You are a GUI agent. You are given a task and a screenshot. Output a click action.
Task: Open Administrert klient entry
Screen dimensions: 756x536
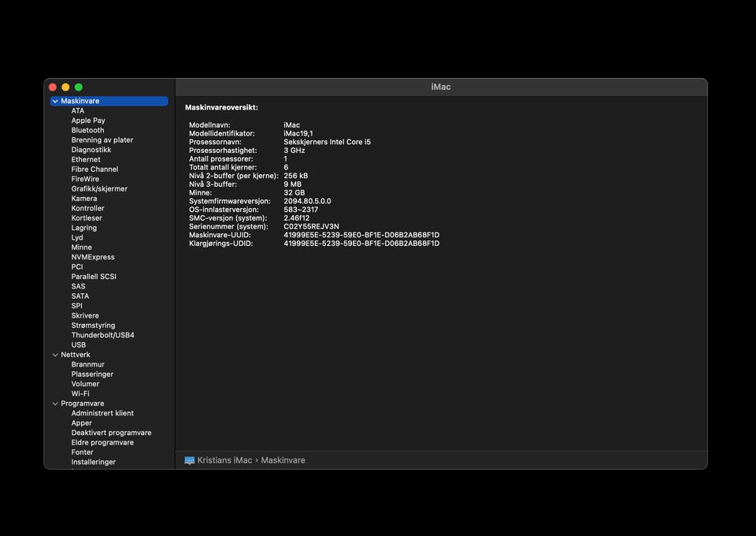[102, 413]
